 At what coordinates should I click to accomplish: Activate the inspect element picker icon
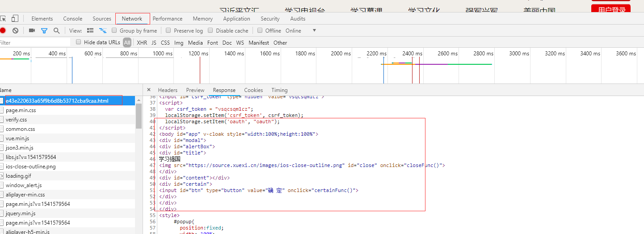(3, 19)
